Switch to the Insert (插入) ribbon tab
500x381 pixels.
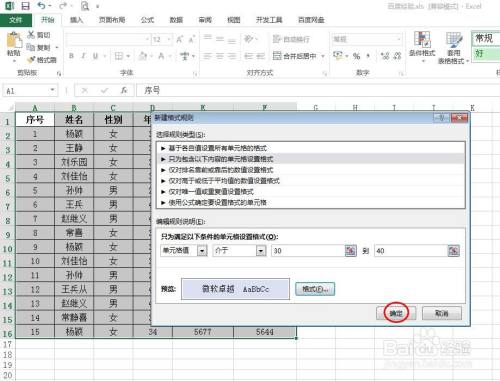point(76,20)
